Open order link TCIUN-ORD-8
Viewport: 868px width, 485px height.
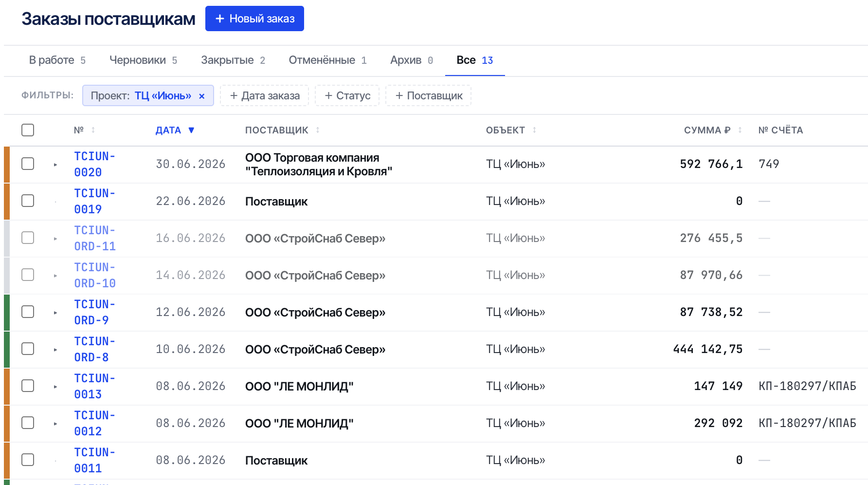pos(94,349)
